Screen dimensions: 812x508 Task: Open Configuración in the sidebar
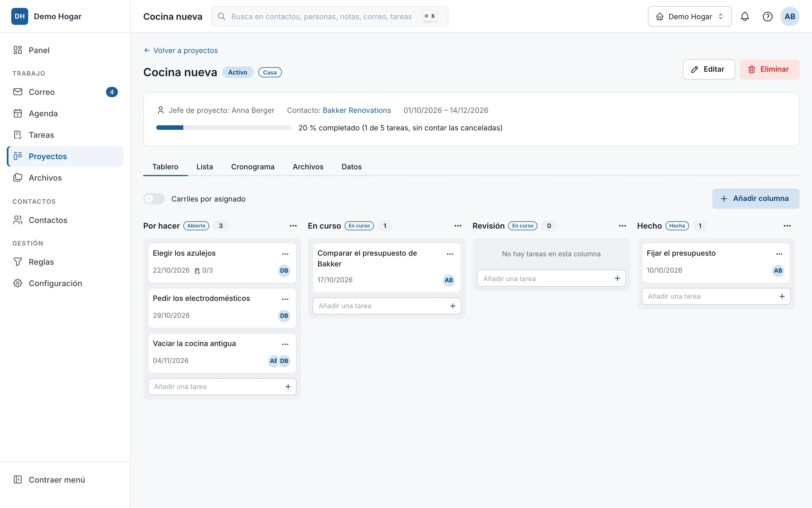tap(65, 283)
